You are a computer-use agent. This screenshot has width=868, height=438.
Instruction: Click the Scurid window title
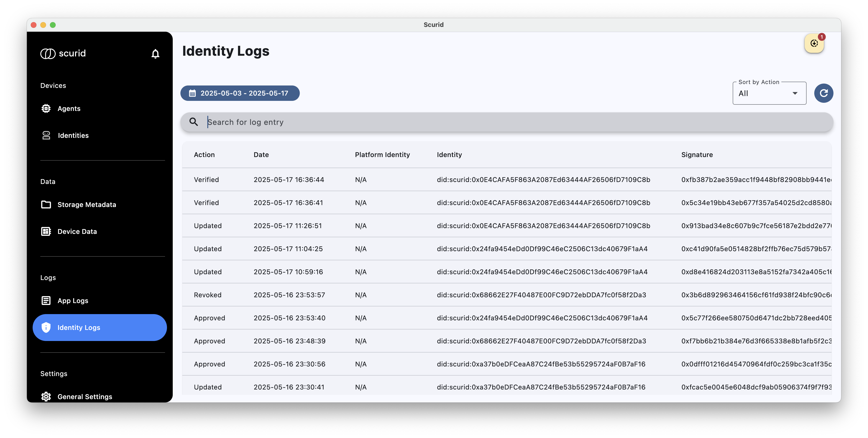(433, 25)
